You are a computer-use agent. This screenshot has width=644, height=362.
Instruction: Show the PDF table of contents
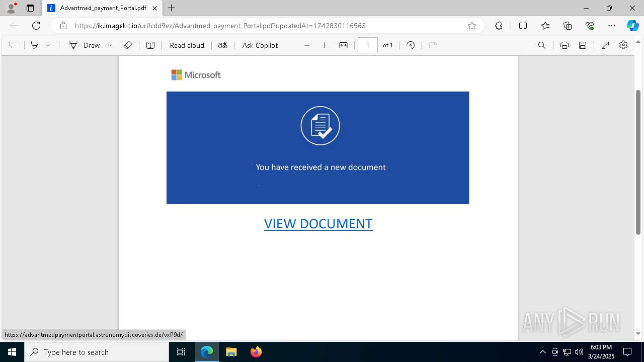click(x=14, y=45)
